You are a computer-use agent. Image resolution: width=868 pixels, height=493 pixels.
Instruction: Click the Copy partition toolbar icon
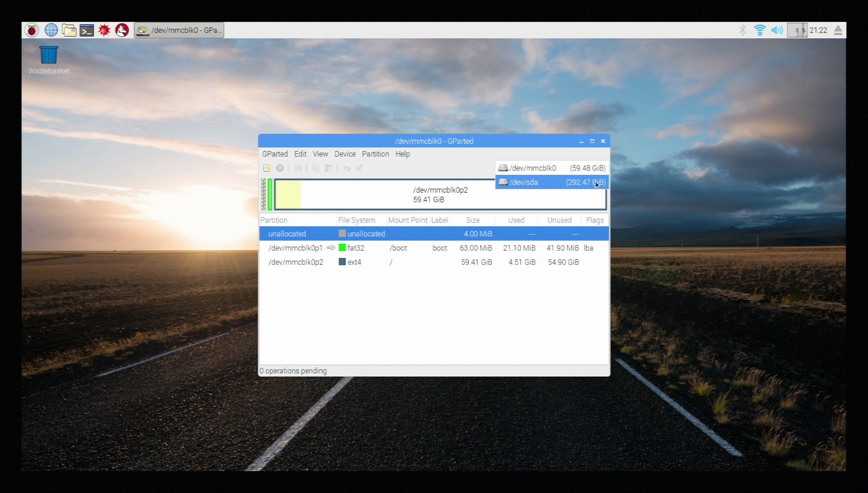(x=316, y=168)
